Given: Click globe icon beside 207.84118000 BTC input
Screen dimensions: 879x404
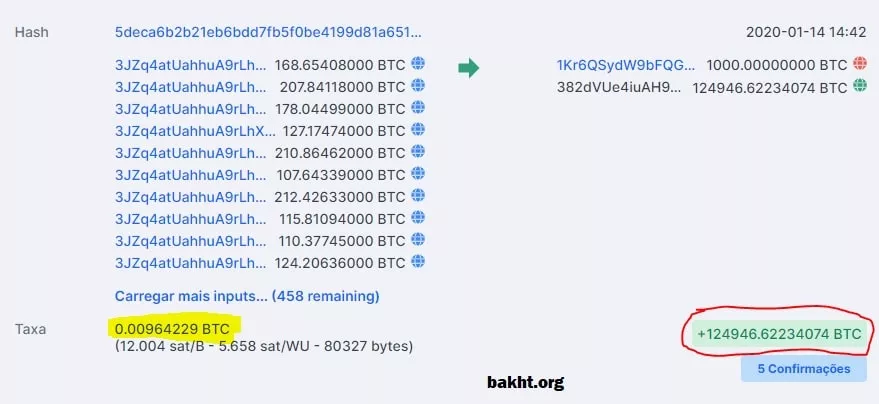Looking at the screenshot, I should coord(418,86).
